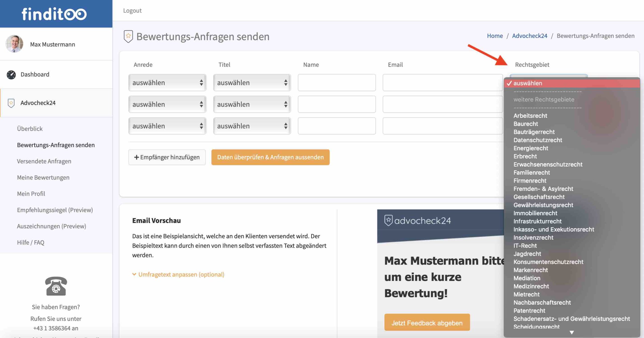Click Daten überprüfen & Anfragen aussenden button
The image size is (644, 338).
click(270, 157)
